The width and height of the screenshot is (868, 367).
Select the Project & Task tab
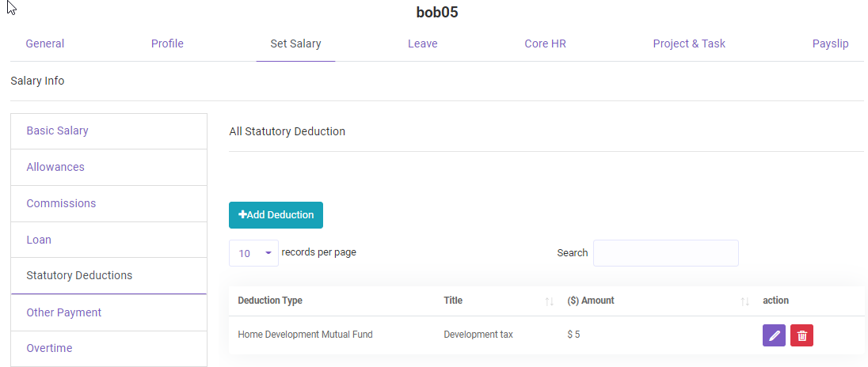point(689,44)
